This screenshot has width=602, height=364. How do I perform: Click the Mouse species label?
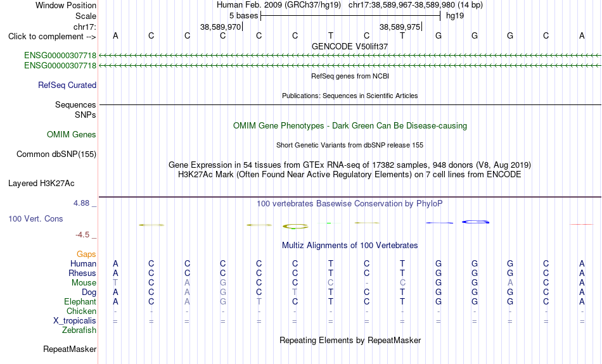pos(84,283)
